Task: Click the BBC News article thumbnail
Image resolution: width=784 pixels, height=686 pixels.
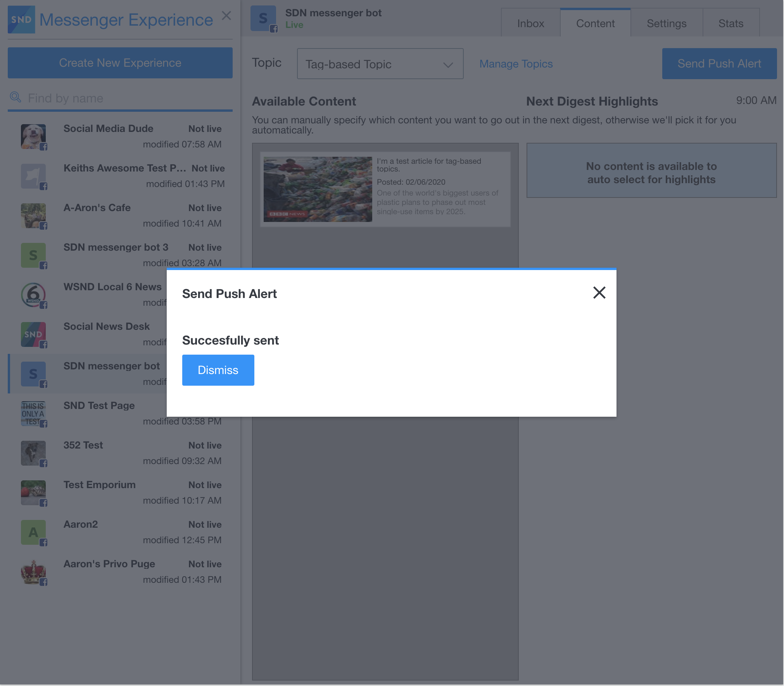Action: [318, 189]
